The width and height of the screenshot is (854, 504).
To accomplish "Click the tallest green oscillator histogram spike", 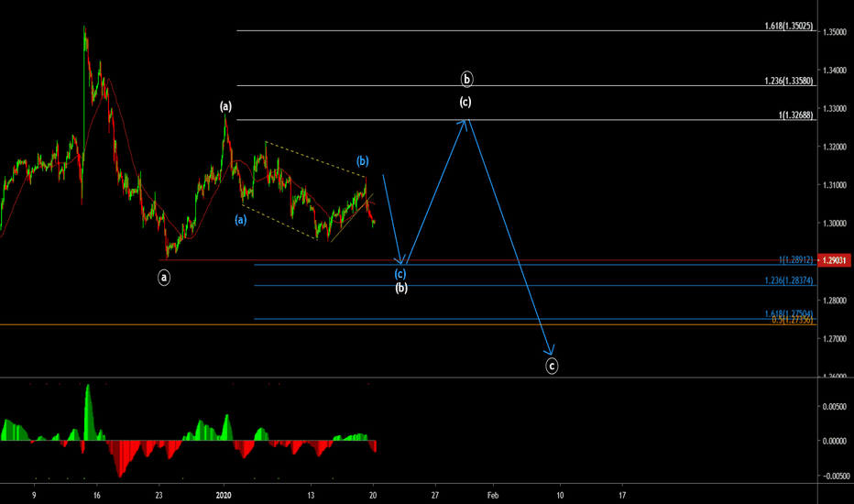I will point(88,403).
